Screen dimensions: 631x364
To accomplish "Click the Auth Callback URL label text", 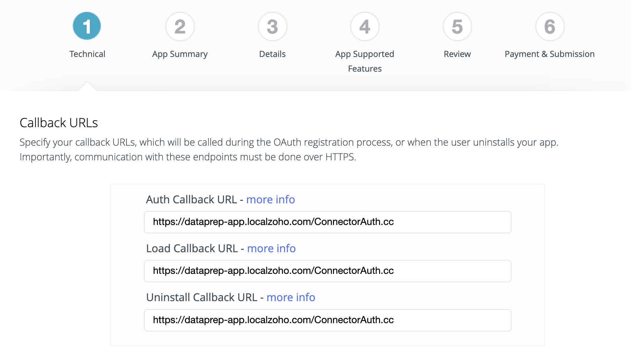I will tap(191, 199).
